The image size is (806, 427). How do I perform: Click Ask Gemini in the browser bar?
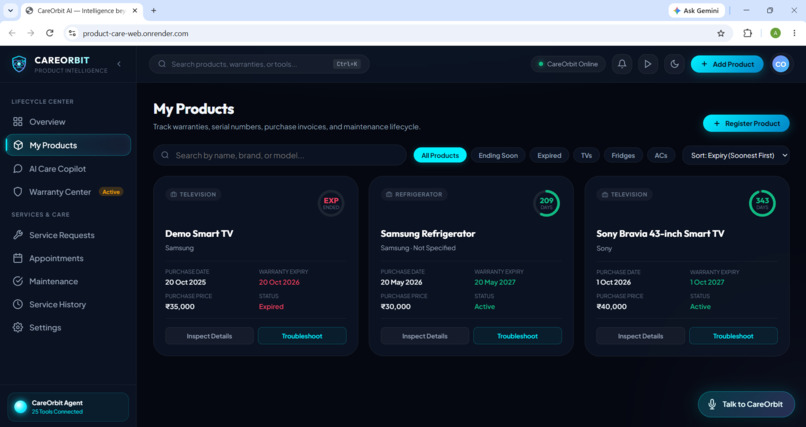tap(697, 10)
